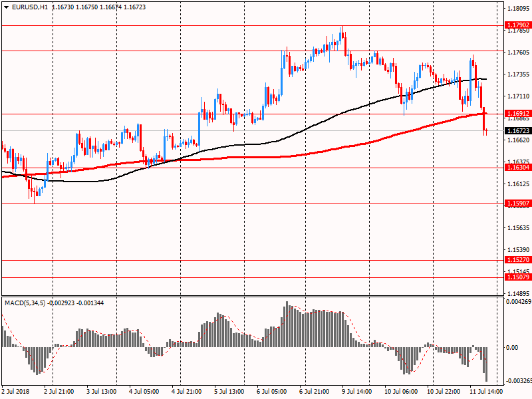Screen dimensions: 532x399
Task: Click the MACD scale value 0.004269
Action: click(x=519, y=302)
